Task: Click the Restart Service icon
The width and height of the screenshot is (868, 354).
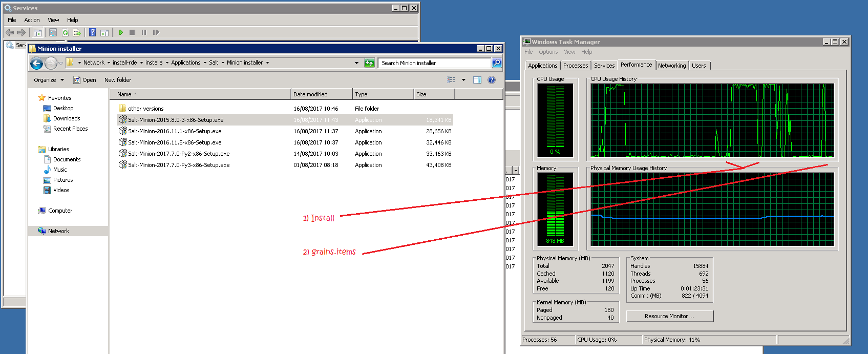Action: [x=156, y=32]
